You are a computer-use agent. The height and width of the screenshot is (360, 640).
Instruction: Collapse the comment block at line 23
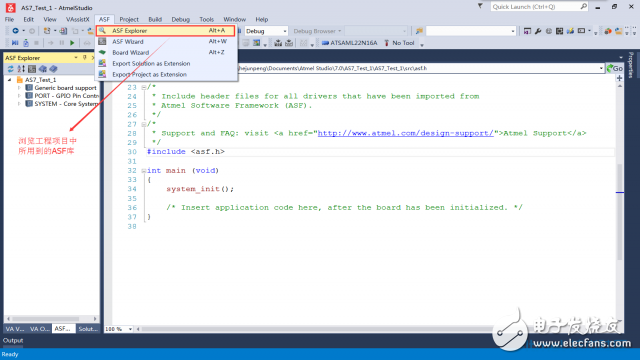[144, 87]
